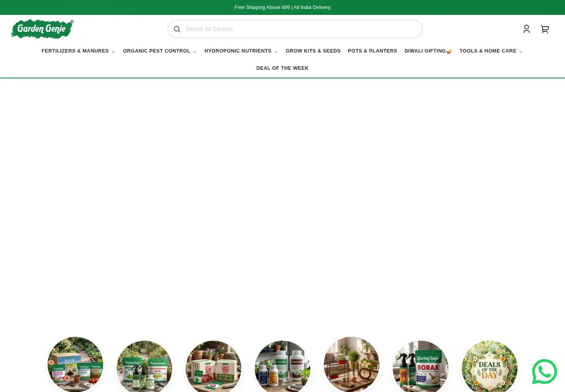Viewport: 565px width, 392px height.
Task: Choose the plant stand and planters circle
Action: [x=352, y=364]
